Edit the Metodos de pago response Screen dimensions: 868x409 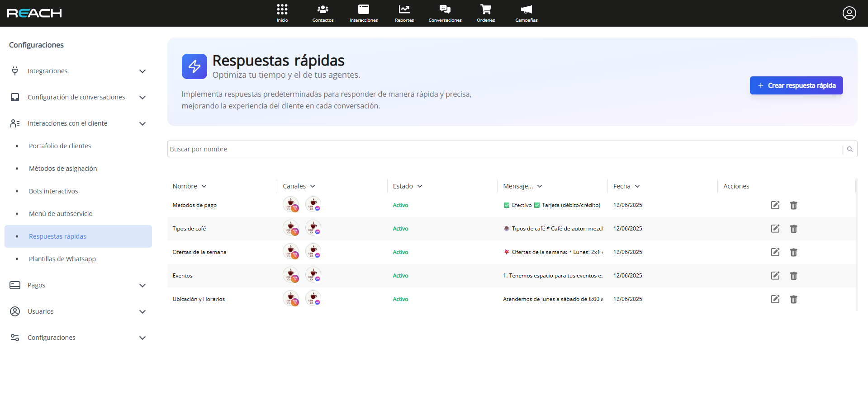point(775,205)
